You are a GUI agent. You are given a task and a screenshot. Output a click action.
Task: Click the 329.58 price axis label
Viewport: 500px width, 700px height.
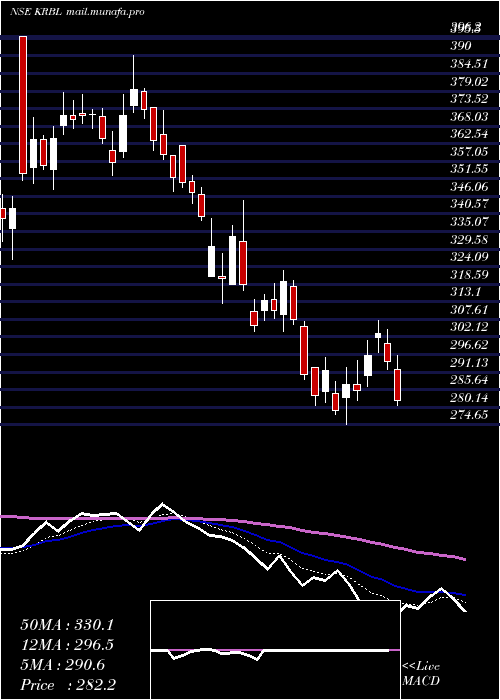tap(468, 240)
